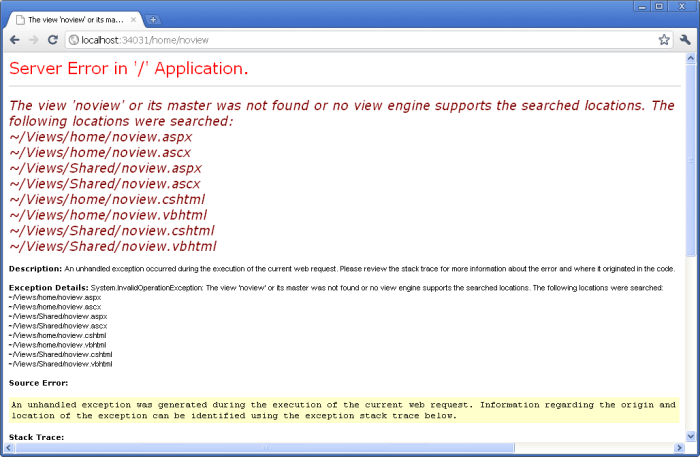Click the horizontal scrollbar thumb
Screen dimensions: 700x457
point(265,447)
